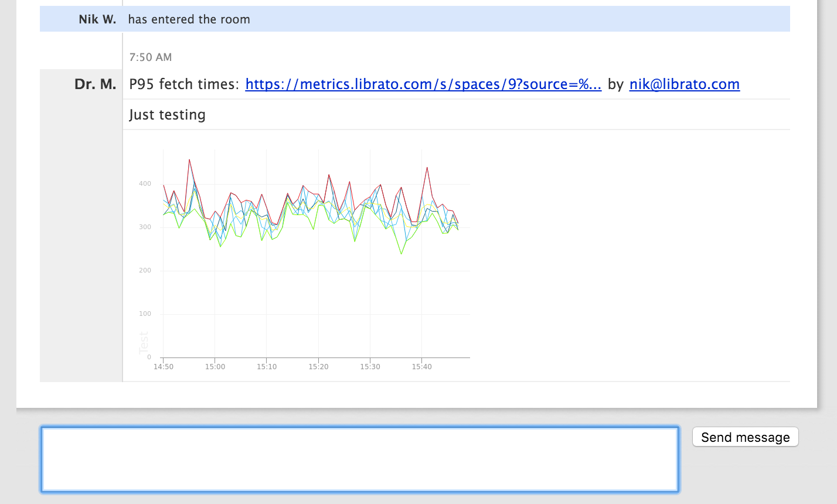The image size is (837, 504).
Task: Open the nik@librato.com email link
Action: coord(685,84)
